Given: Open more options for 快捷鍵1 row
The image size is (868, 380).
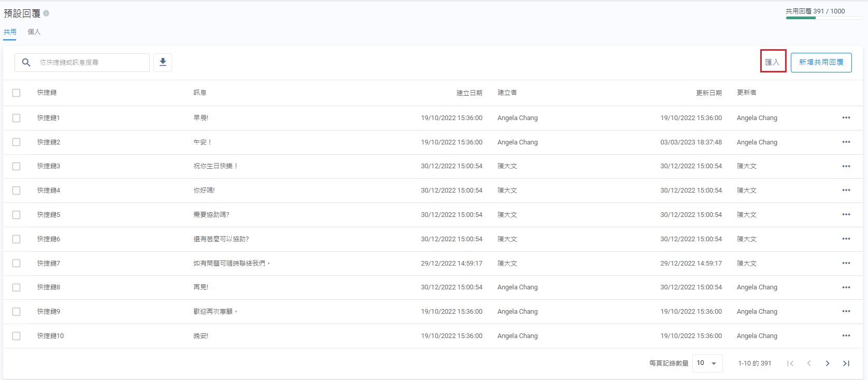Looking at the screenshot, I should (846, 118).
